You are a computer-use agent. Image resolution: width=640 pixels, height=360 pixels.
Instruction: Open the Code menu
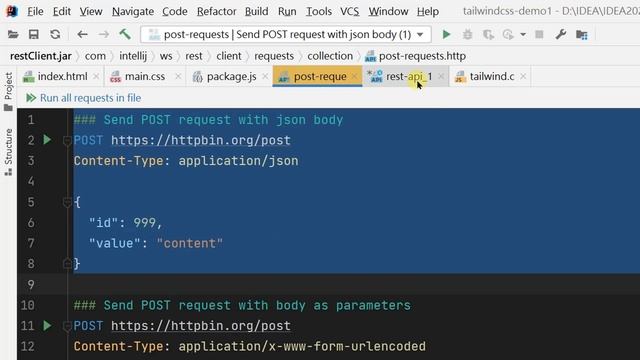point(175,11)
